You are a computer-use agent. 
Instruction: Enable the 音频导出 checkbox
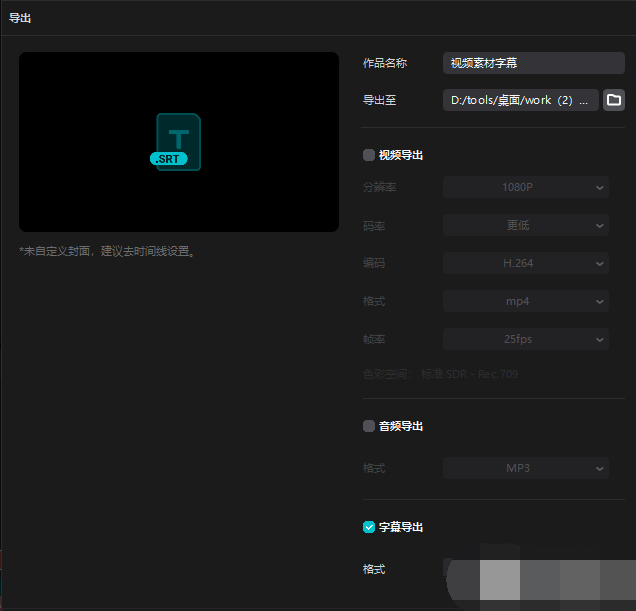[x=369, y=426]
